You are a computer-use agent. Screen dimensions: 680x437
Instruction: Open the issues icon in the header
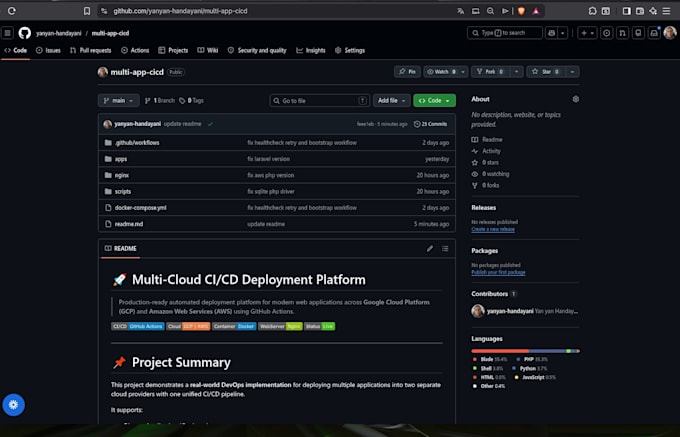pyautogui.click(x=607, y=33)
